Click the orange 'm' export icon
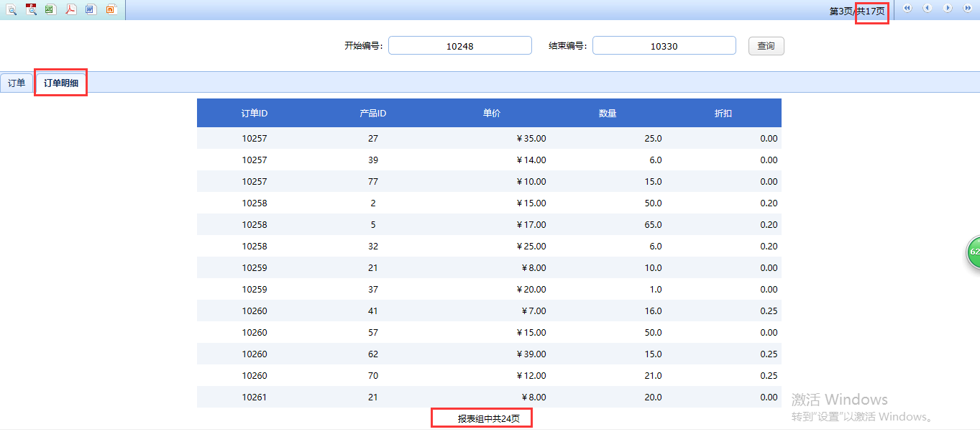The width and height of the screenshot is (980, 432). click(110, 9)
